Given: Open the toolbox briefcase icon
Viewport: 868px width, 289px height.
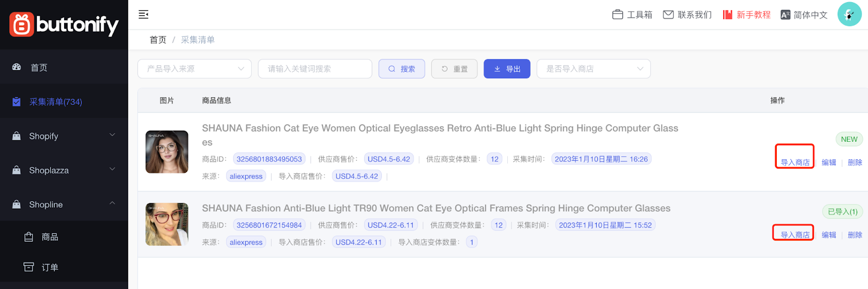Looking at the screenshot, I should pyautogui.click(x=617, y=15).
